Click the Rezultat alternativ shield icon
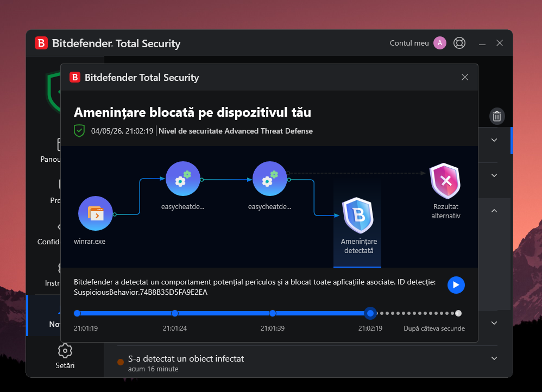 click(445, 181)
